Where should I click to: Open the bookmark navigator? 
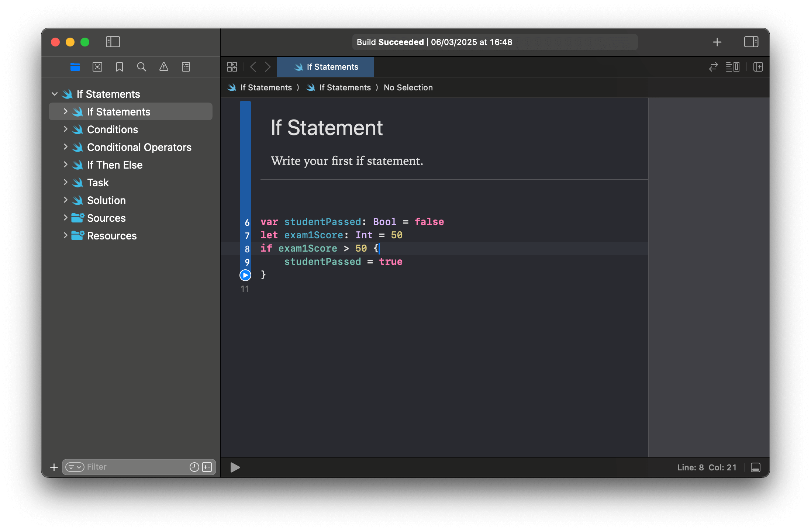(x=119, y=67)
